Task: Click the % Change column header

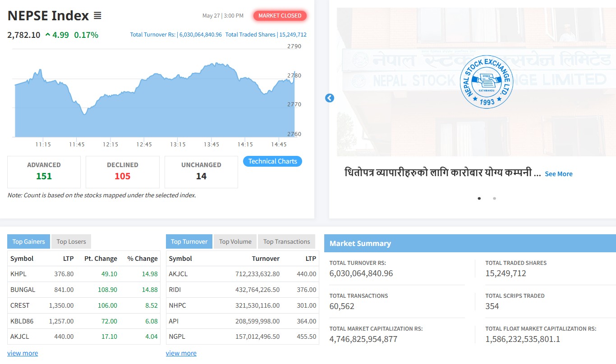Action: click(143, 259)
